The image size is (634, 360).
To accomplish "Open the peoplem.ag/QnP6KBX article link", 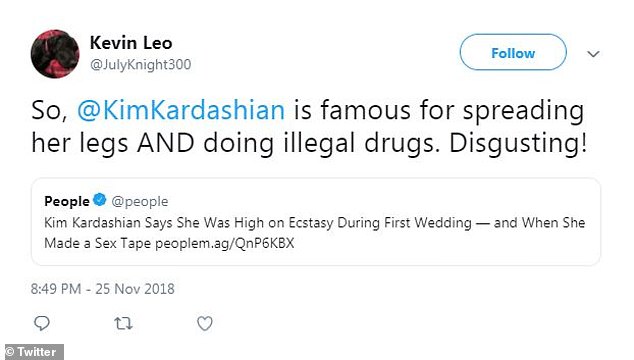I will (224, 244).
